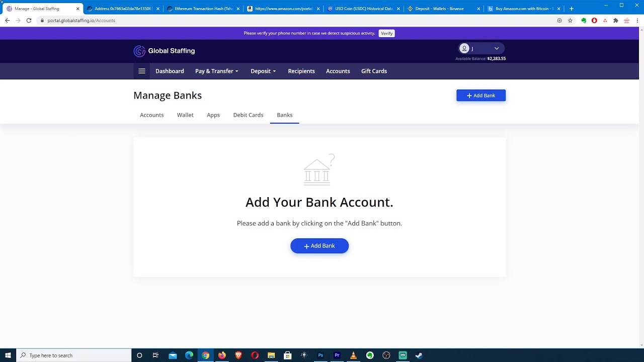
Task: Select the Accounts sub-tab
Action: coord(151,115)
